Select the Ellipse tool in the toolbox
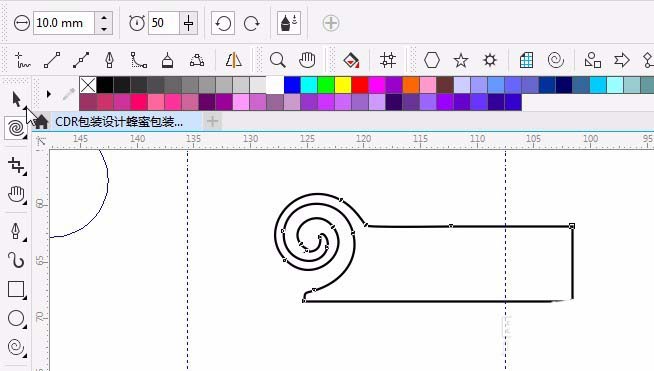 tap(16, 318)
